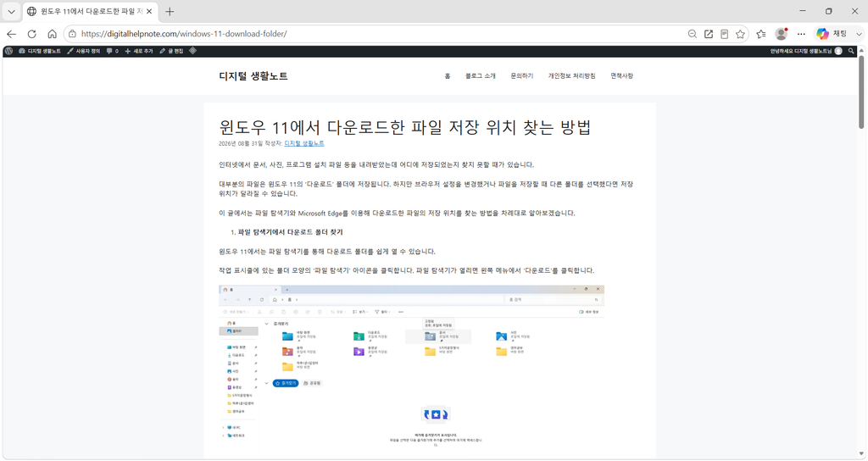This screenshot has width=868, height=461.
Task: Click the diamond plugin icon in admin bar
Action: point(192,51)
